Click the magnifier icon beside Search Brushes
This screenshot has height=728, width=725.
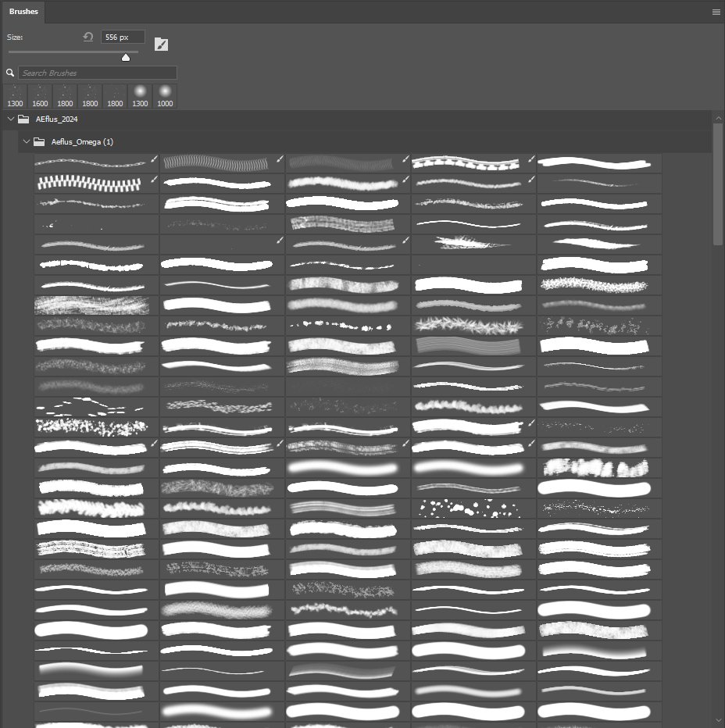click(x=10, y=73)
